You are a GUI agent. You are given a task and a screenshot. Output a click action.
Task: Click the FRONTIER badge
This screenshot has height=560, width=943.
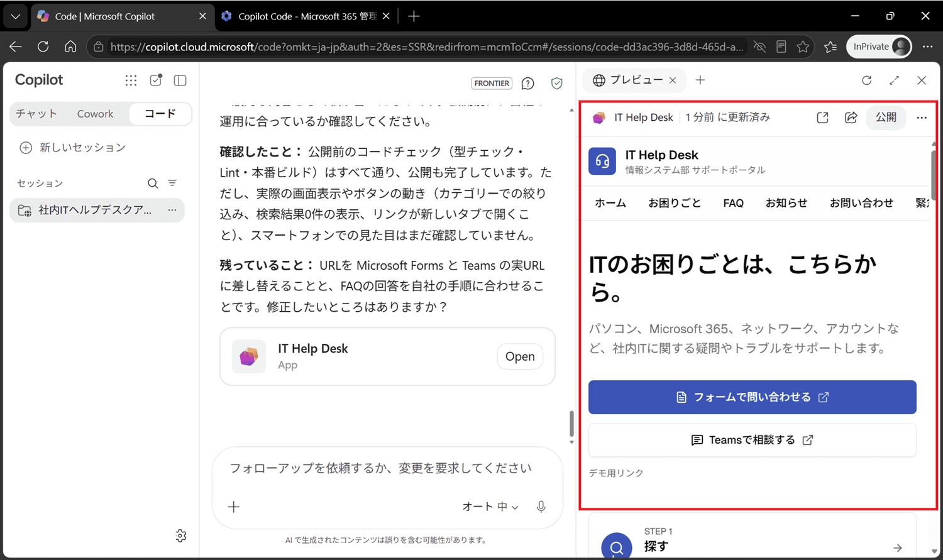[492, 83]
